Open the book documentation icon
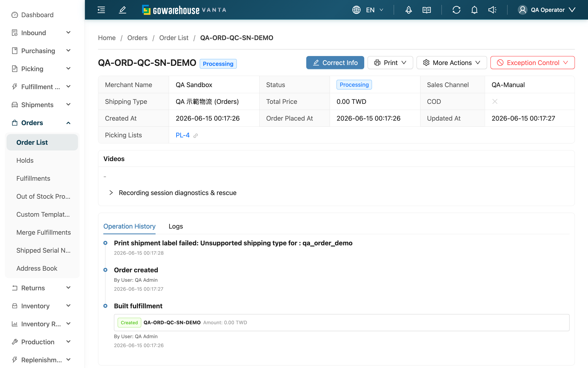 (x=427, y=10)
